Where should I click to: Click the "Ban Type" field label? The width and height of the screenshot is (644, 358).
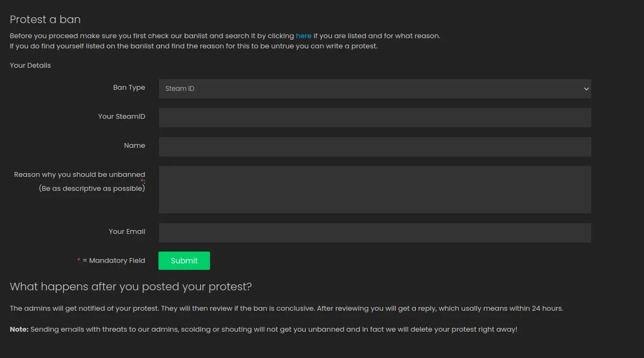[129, 88]
